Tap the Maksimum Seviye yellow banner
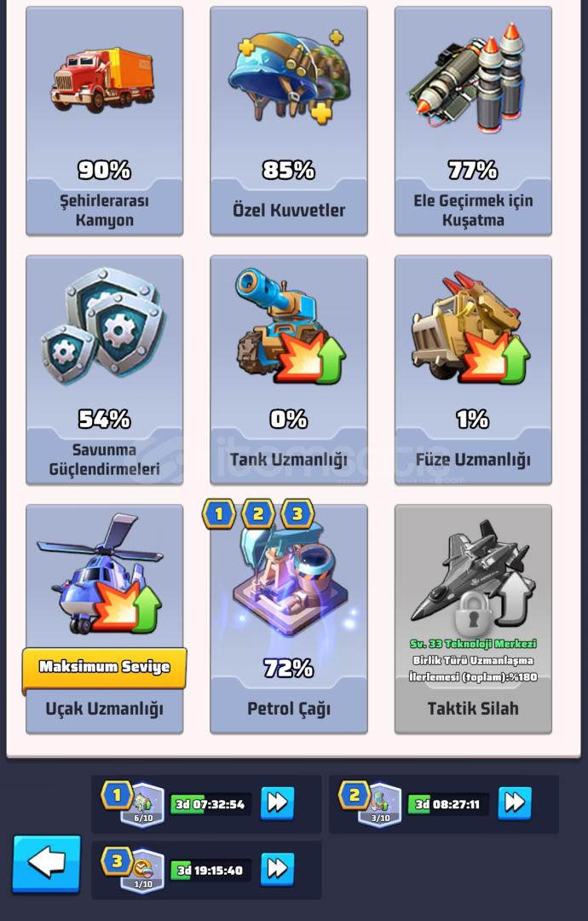Screen dimensions: 588x921 point(105,668)
